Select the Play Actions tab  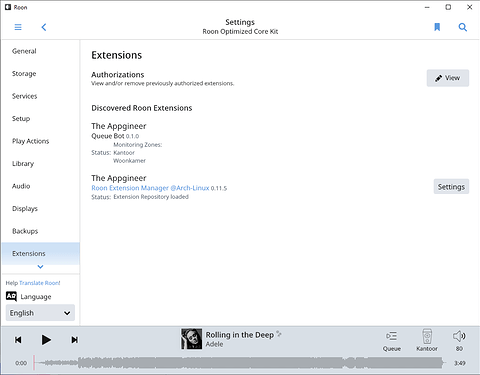(40, 141)
